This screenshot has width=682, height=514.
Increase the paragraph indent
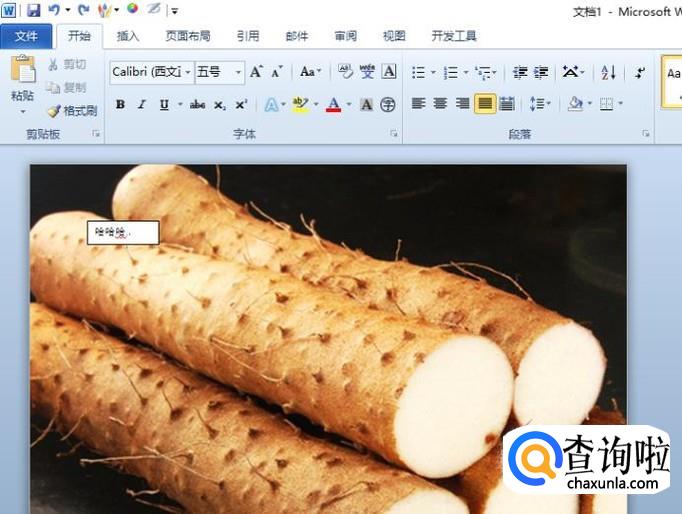click(541, 72)
